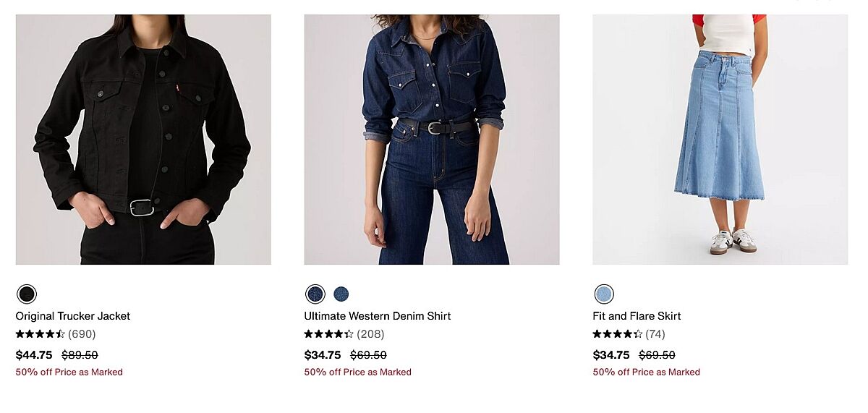Choose medium blue swatch for Western Denim Shirt
This screenshot has width=868, height=413.
(341, 294)
